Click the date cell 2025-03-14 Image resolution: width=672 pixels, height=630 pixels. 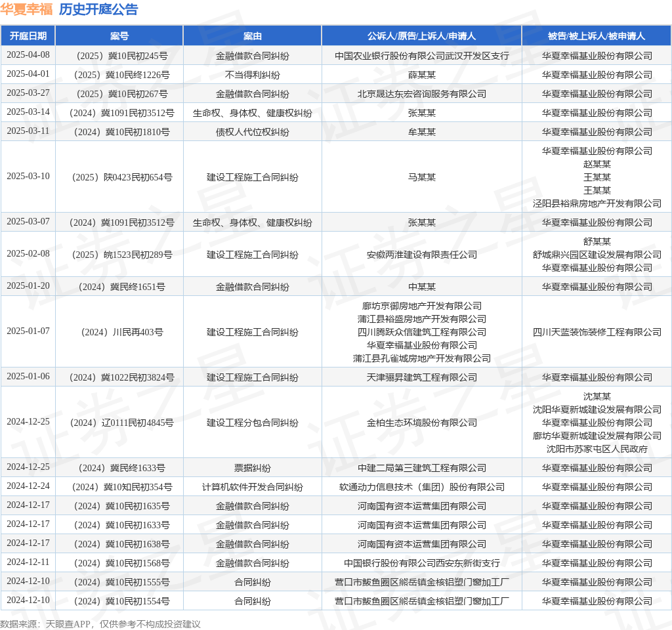pyautogui.click(x=28, y=112)
